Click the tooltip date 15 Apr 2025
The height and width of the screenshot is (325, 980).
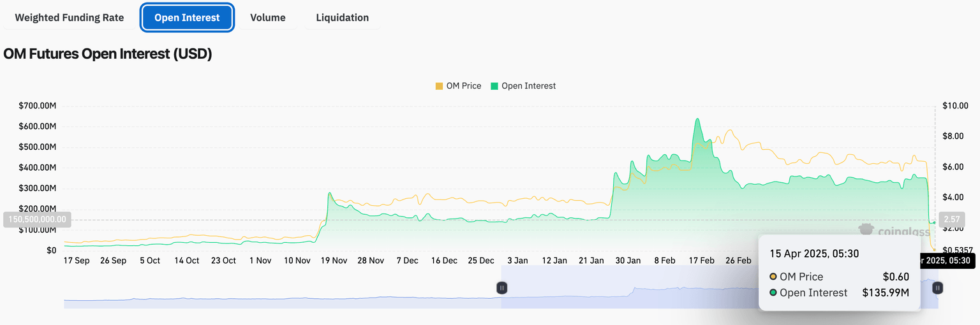[x=814, y=254]
